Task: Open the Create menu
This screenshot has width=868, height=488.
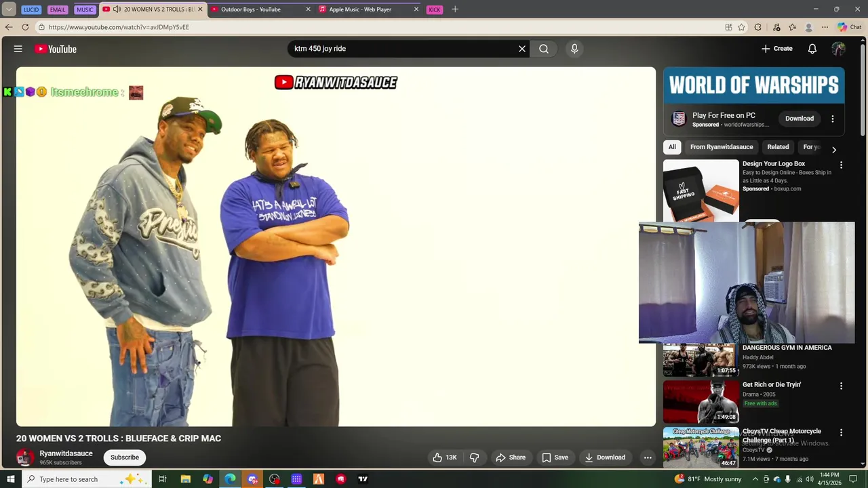Action: pyautogui.click(x=776, y=49)
